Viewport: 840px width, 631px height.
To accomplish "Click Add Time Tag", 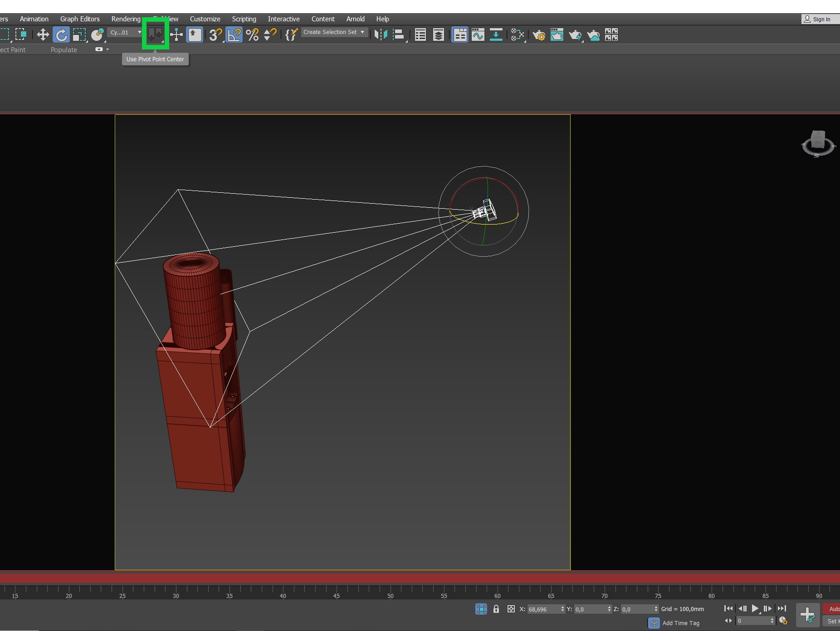I will (680, 623).
